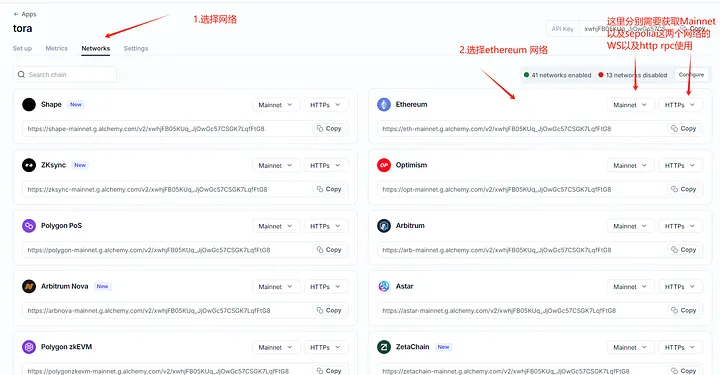
Task: Click the Polygon zkEVM logo
Action: [29, 347]
